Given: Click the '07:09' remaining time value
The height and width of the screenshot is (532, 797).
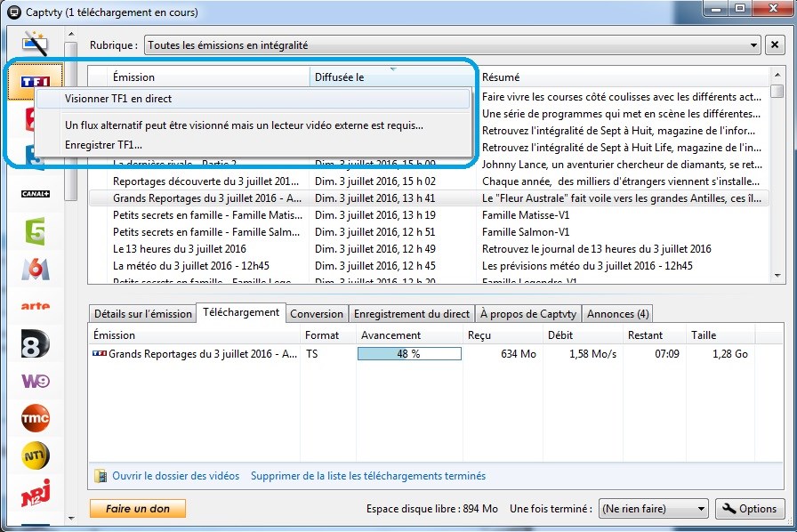Looking at the screenshot, I should (667, 353).
